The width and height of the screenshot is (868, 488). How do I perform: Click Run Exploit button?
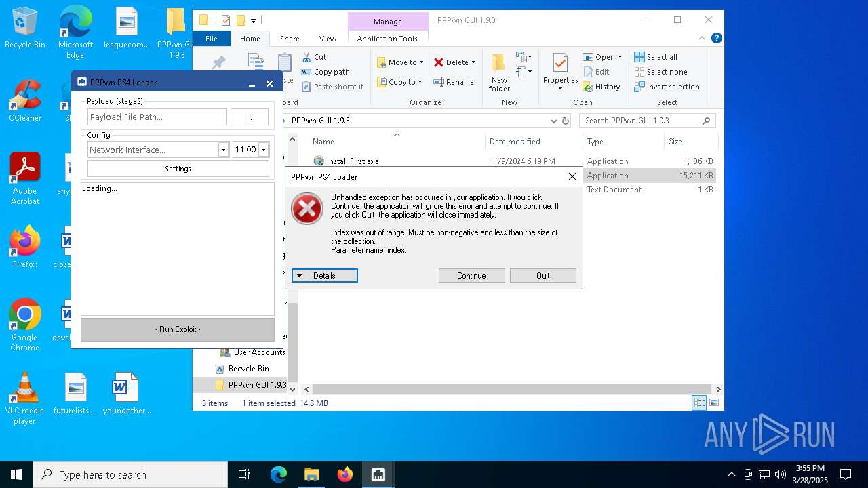[x=178, y=329]
